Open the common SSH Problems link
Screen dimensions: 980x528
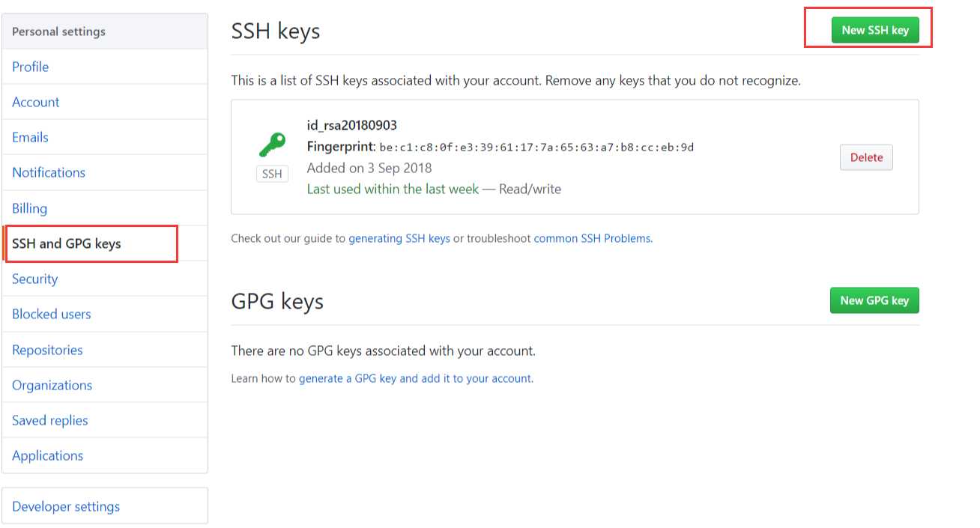pos(593,238)
